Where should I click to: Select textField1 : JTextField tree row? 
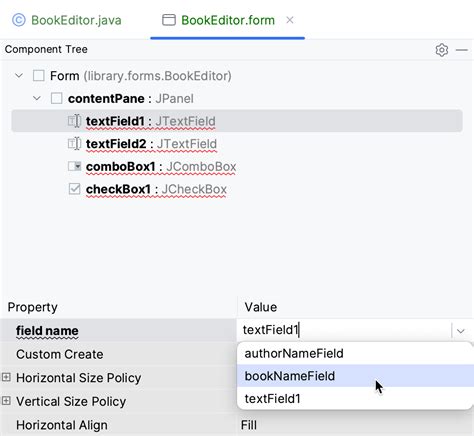(237, 121)
